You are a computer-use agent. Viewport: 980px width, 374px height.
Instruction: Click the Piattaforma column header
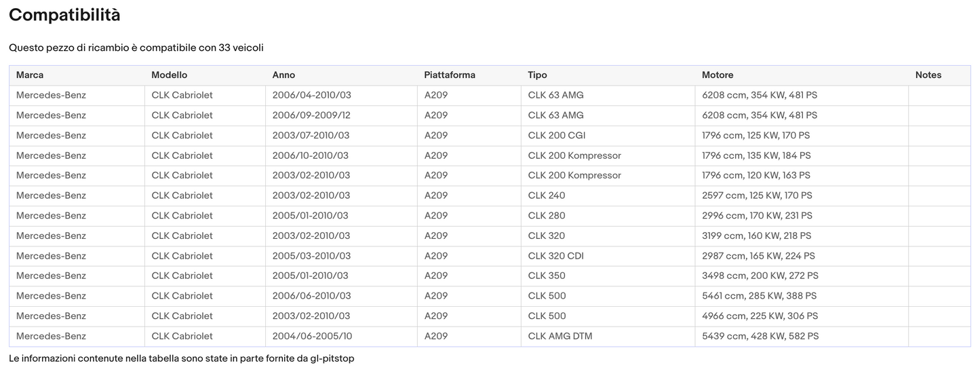tap(450, 75)
